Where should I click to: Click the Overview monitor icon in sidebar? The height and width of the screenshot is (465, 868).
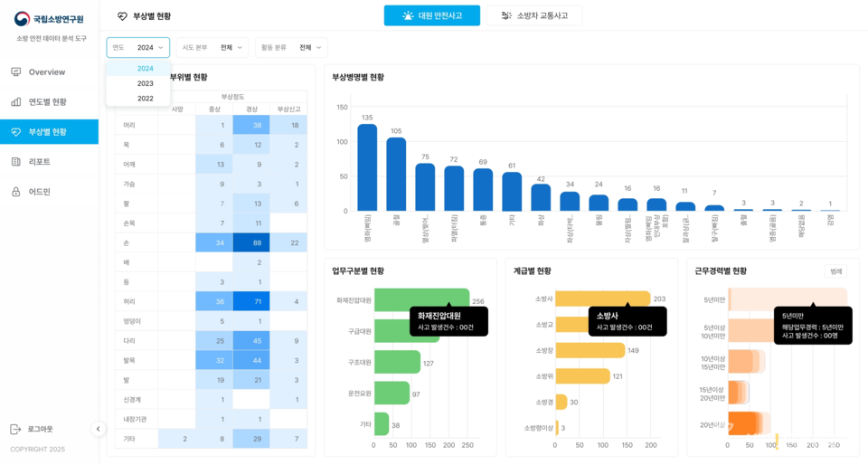point(16,71)
